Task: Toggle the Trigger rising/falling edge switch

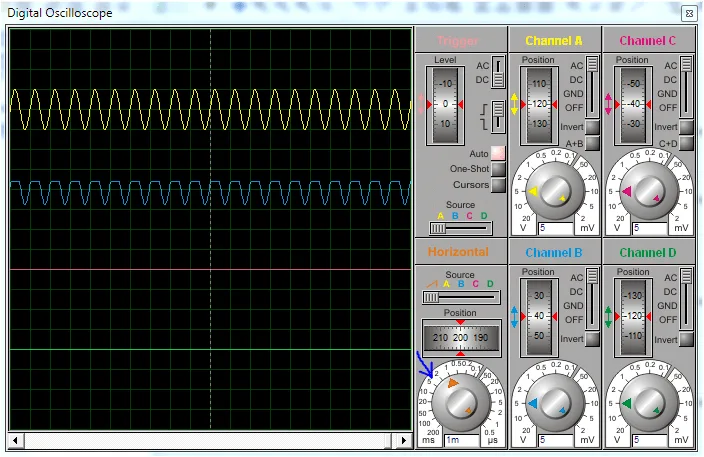Action: [498, 116]
